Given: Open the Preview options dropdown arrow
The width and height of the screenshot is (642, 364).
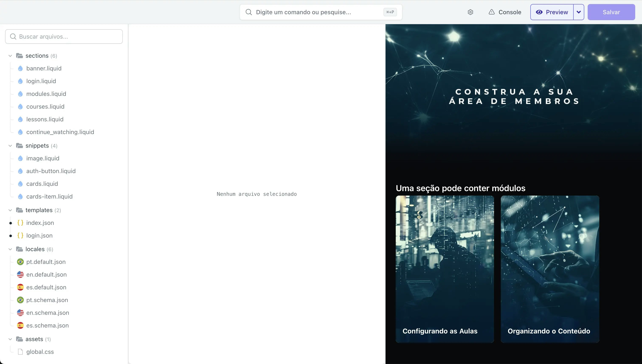Looking at the screenshot, I should click(579, 12).
